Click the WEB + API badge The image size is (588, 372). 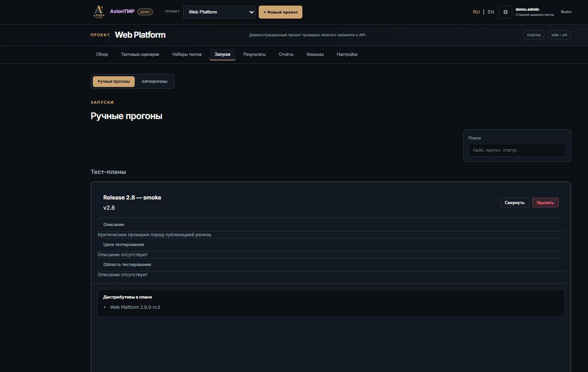(x=559, y=35)
